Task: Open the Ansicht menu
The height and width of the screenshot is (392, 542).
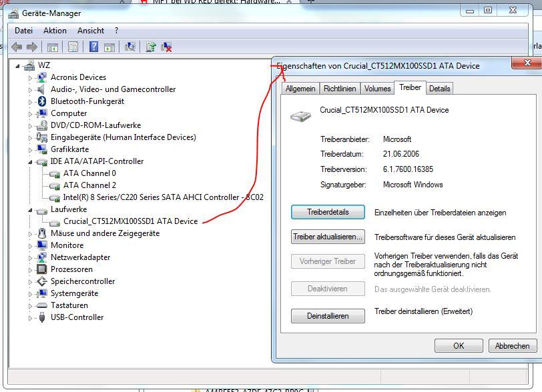Action: click(x=91, y=31)
